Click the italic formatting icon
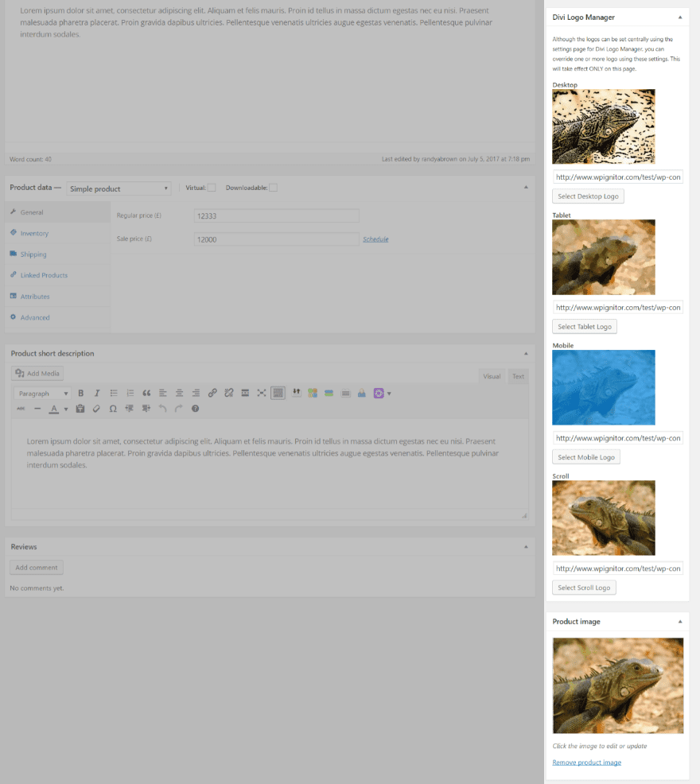This screenshot has height=784, width=700. point(97,393)
